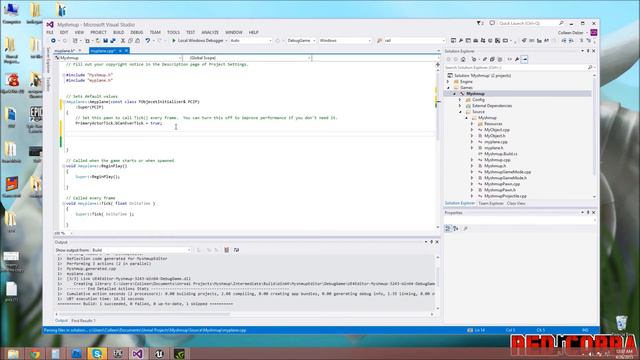Image resolution: width=640 pixels, height=360 pixels.
Task: Click the Open File folder toolbar icon
Action: click(98, 41)
